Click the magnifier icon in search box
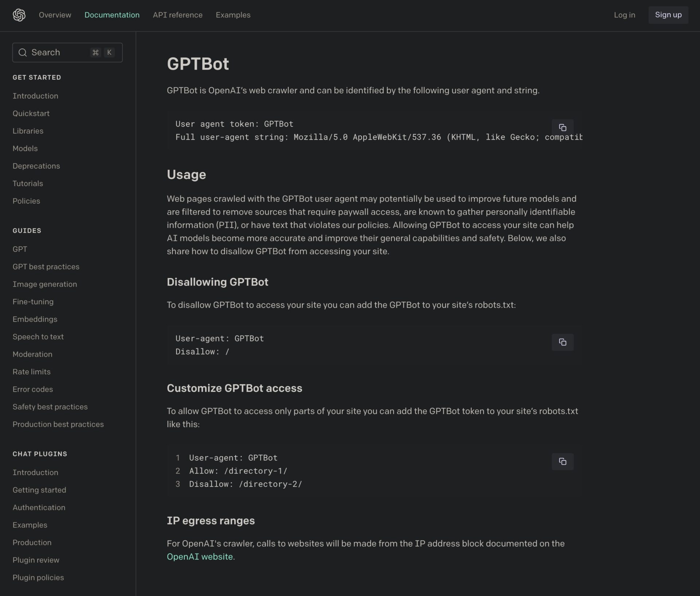Screen dimensions: 700x596 (23, 53)
